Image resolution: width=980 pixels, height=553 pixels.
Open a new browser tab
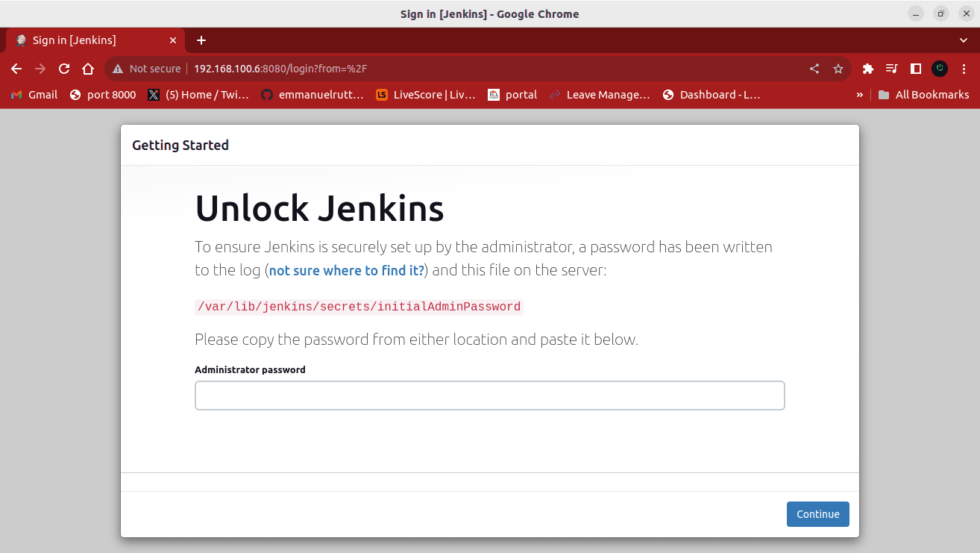click(x=201, y=40)
